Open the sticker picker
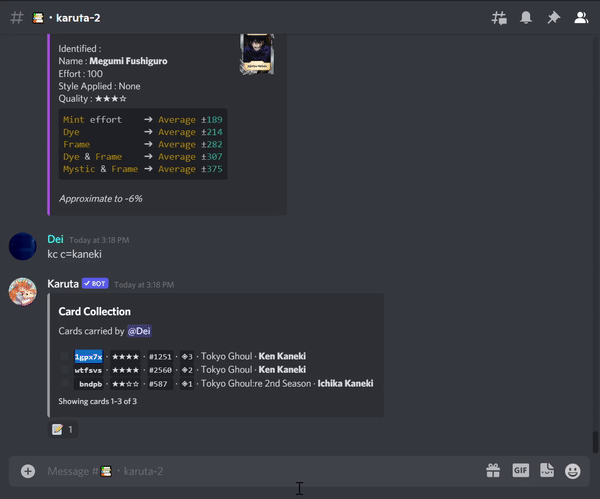The width and height of the screenshot is (600, 499). point(547,471)
